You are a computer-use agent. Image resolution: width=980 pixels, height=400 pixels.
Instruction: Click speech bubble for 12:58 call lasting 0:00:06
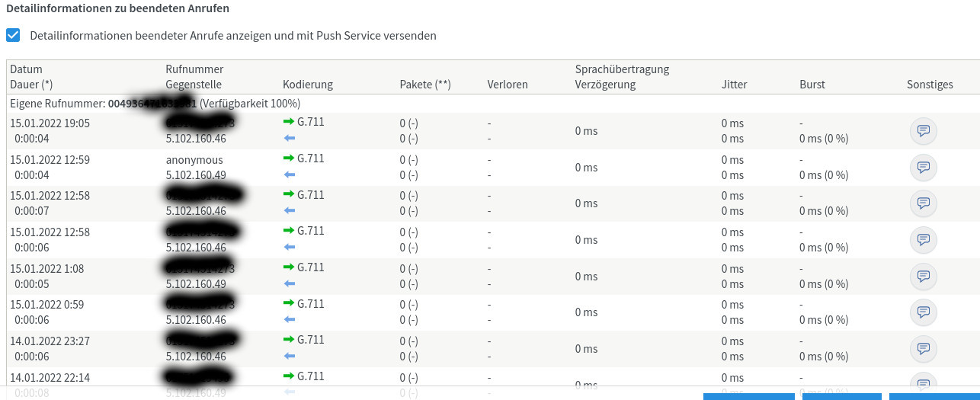(924, 239)
